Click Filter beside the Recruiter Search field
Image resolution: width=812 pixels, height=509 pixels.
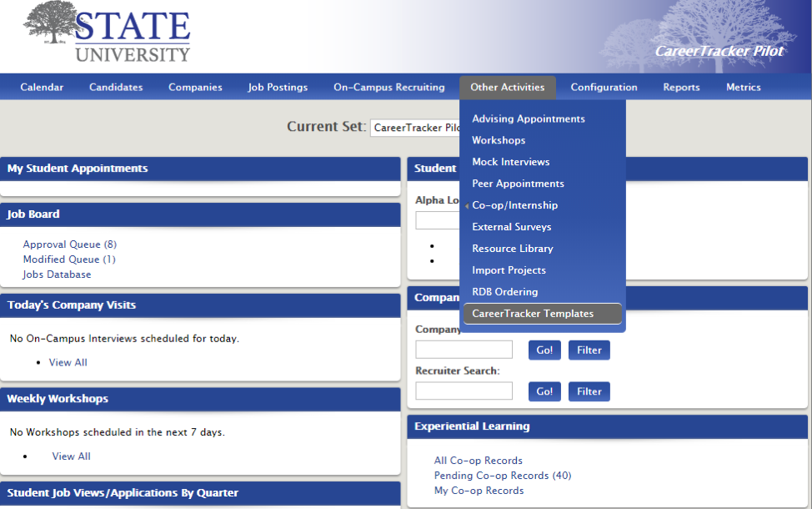[589, 391]
